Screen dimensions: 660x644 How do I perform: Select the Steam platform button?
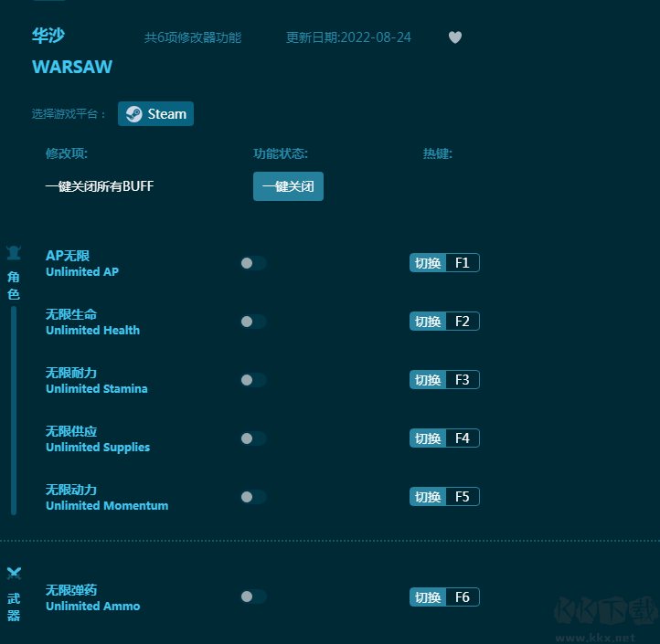pos(155,114)
